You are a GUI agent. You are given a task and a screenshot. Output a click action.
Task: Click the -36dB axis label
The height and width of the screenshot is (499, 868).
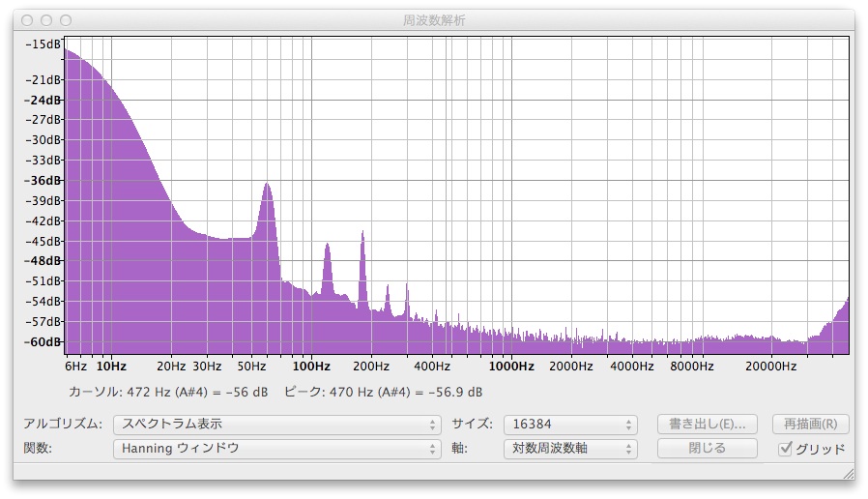click(x=43, y=181)
